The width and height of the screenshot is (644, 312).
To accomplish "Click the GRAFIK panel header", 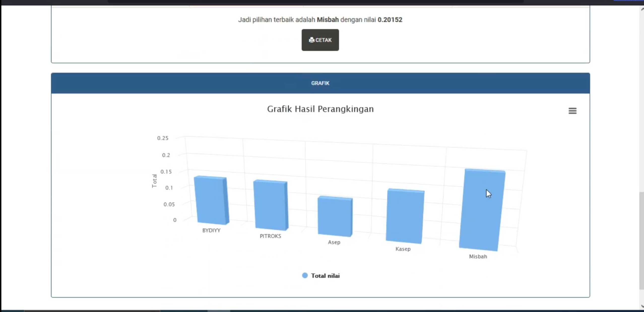I will [320, 83].
